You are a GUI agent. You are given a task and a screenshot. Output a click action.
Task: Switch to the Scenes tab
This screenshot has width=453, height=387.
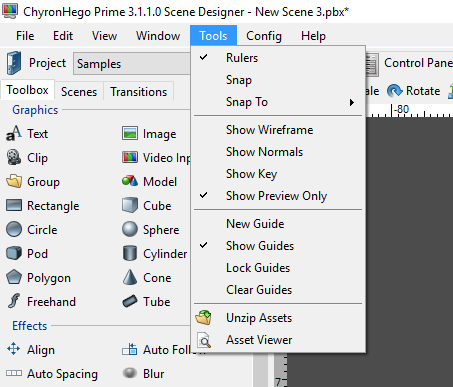click(x=79, y=92)
